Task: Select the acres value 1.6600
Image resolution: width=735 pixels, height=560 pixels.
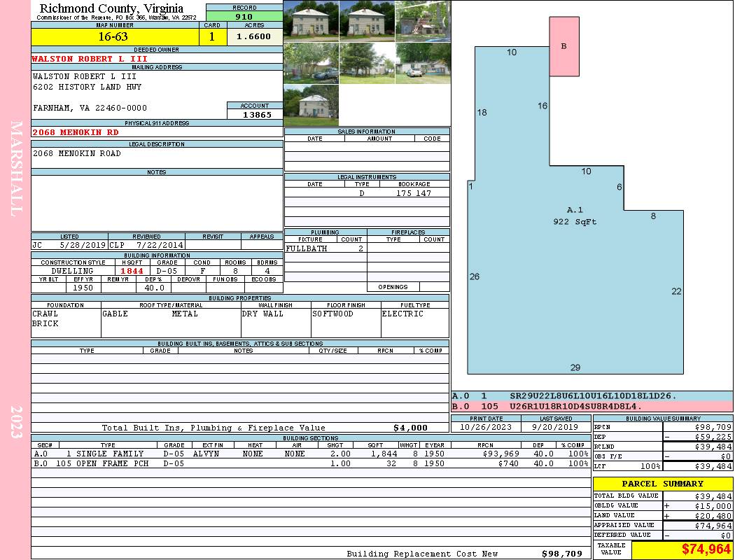Action: [253, 37]
